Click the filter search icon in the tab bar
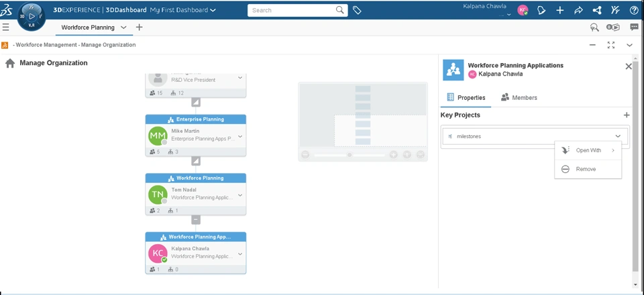Image resolution: width=644 pixels, height=295 pixels. click(x=594, y=27)
